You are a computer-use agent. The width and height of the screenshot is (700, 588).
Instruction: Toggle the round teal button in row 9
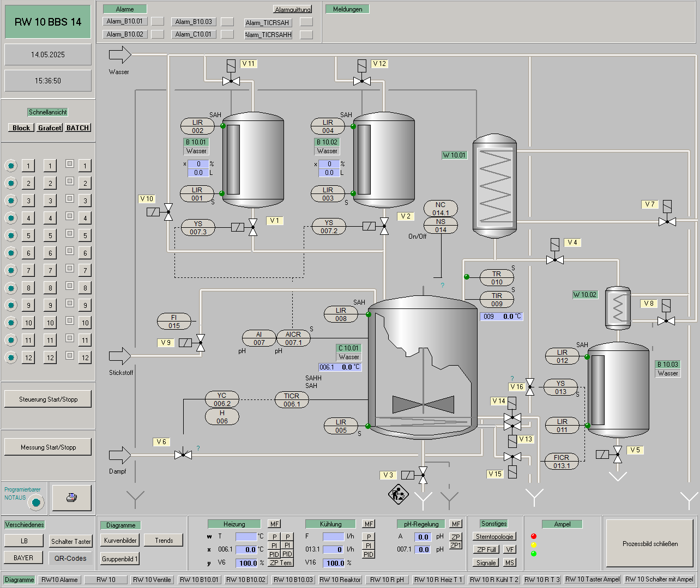point(10,305)
